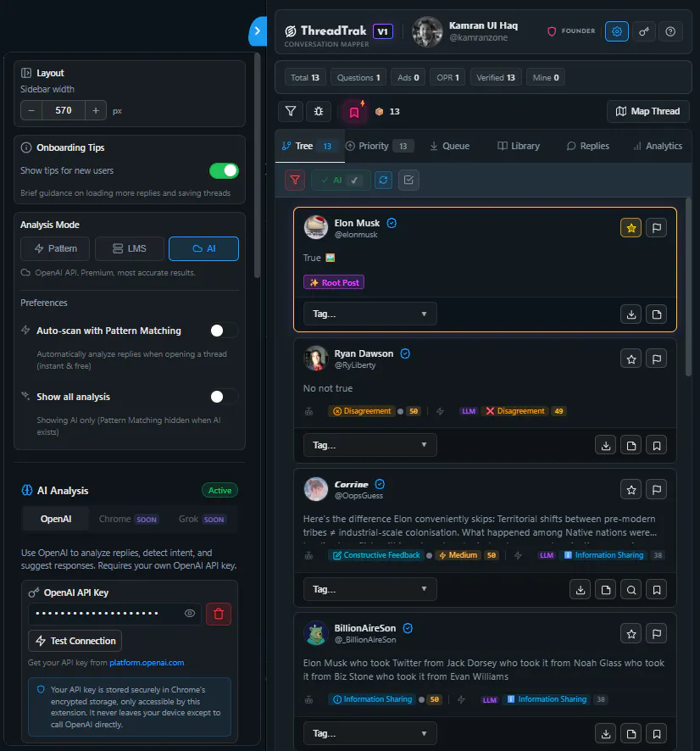Toggle Show tips for new users off
This screenshot has width=700, height=751.
click(x=224, y=170)
